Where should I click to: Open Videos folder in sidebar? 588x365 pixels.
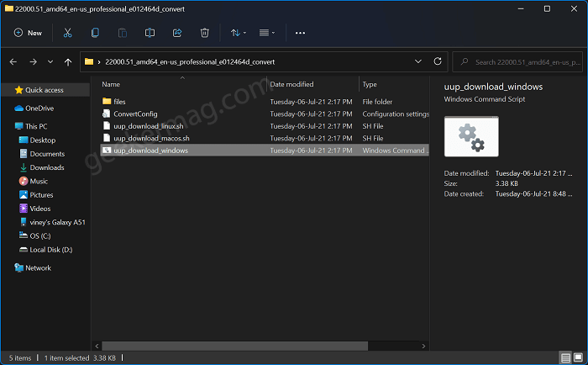pyautogui.click(x=34, y=209)
